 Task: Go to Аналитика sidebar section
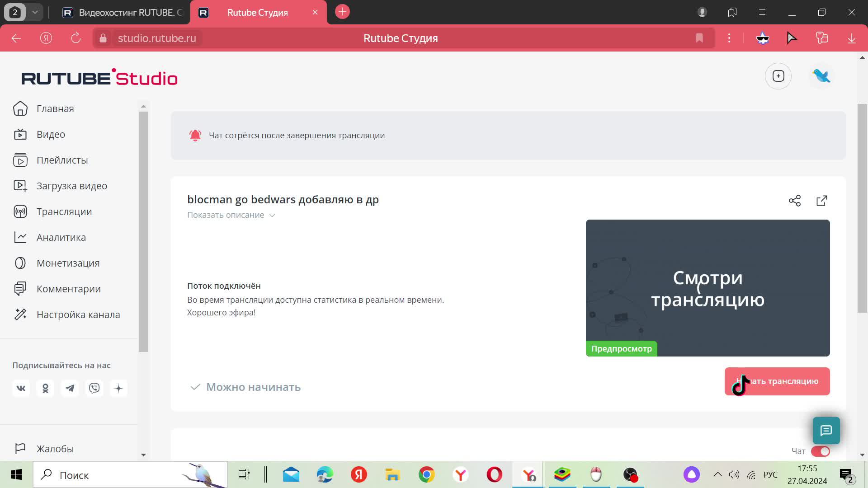click(x=61, y=237)
